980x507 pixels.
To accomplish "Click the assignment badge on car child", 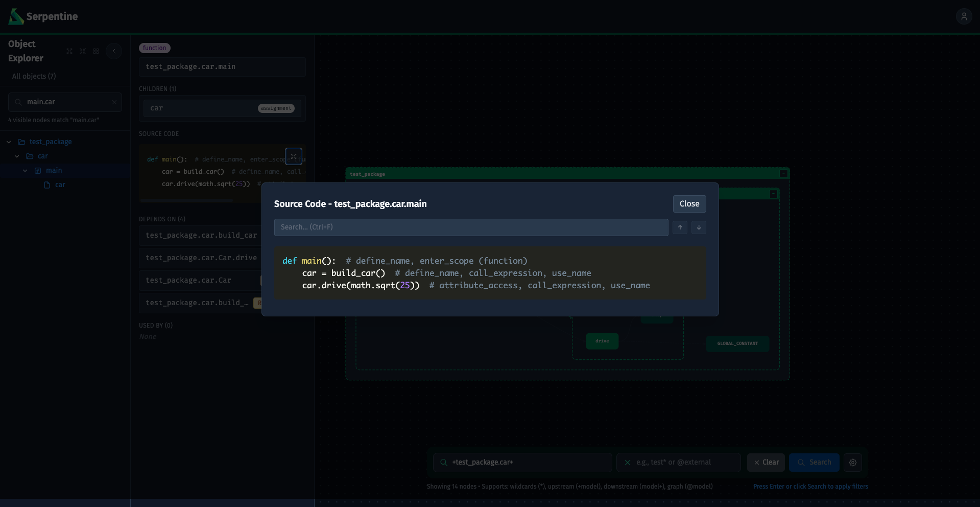I will pyautogui.click(x=276, y=108).
